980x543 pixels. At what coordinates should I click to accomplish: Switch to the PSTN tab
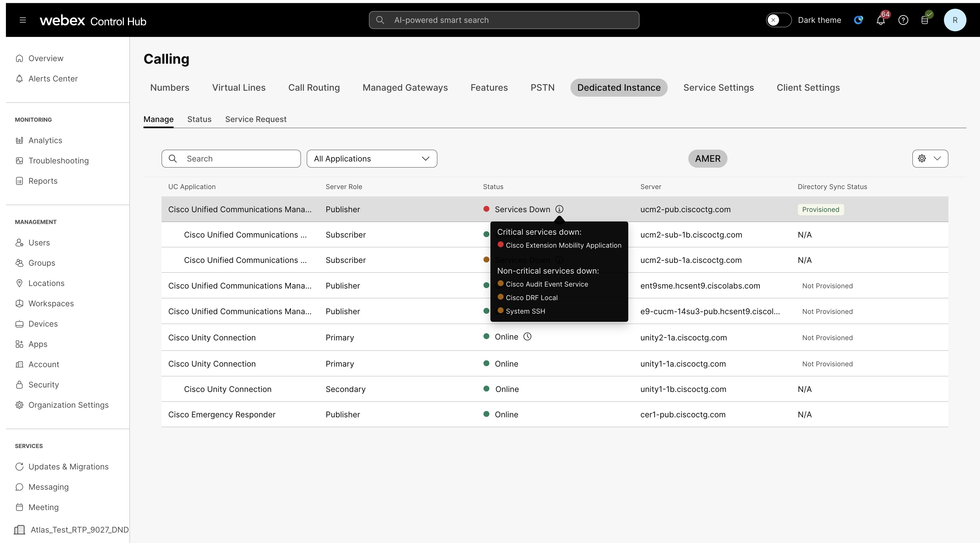pyautogui.click(x=543, y=87)
